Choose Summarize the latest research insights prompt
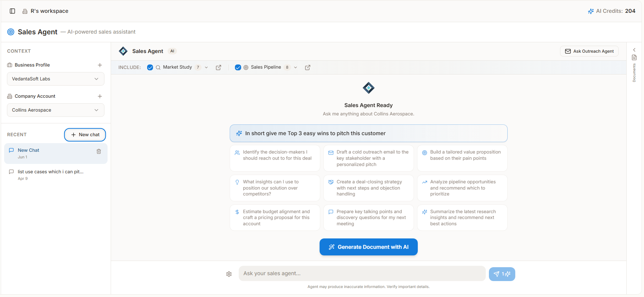The width and height of the screenshot is (644, 297). pos(462,218)
